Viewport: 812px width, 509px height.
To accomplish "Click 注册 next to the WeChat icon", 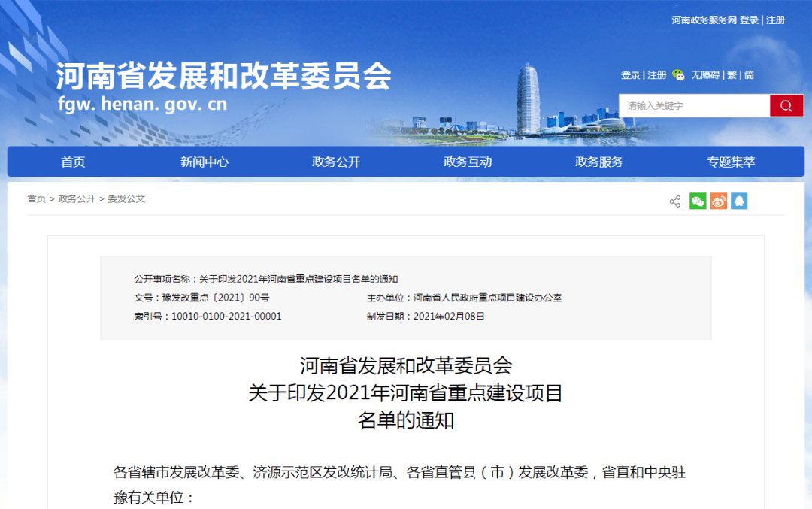I will tap(657, 75).
